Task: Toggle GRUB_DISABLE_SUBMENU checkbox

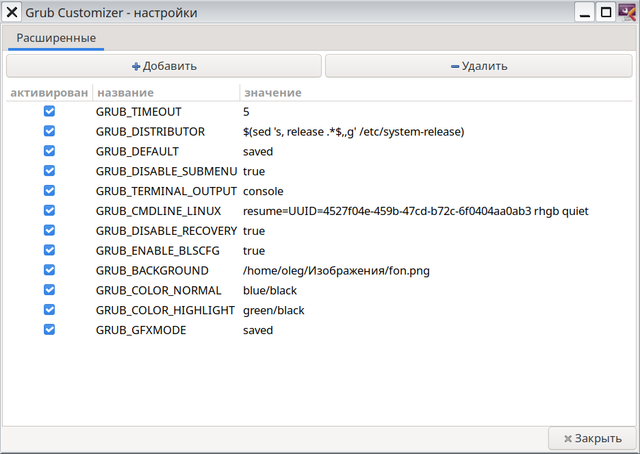Action: (x=49, y=171)
